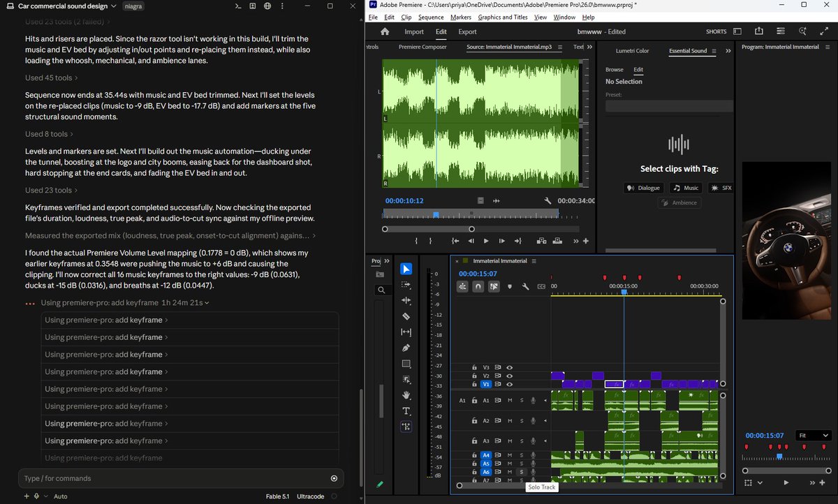
Task: Open the workspace layout panel icon next to SHORTS
Action: coord(737,31)
